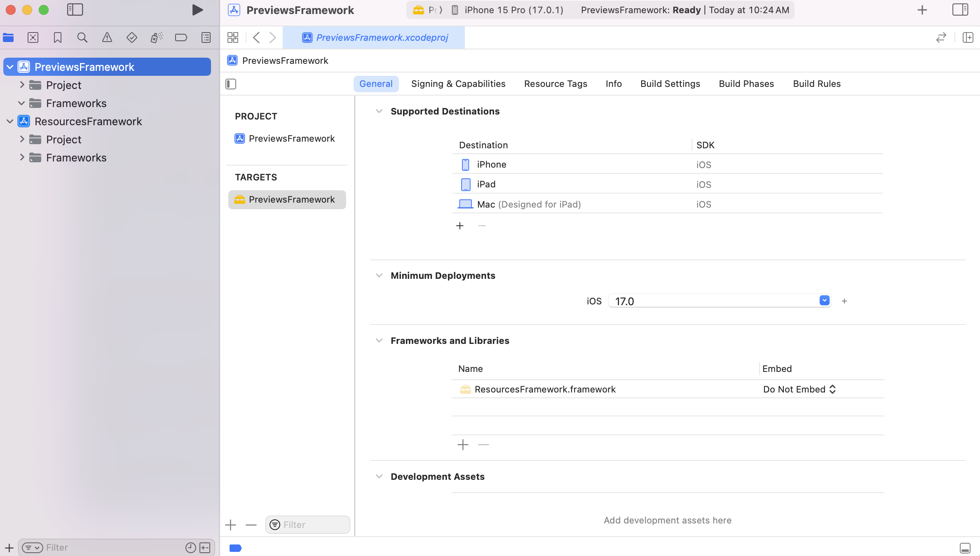Collapse Frameworks folder under PreviewsFramework
980x556 pixels.
pyautogui.click(x=22, y=103)
